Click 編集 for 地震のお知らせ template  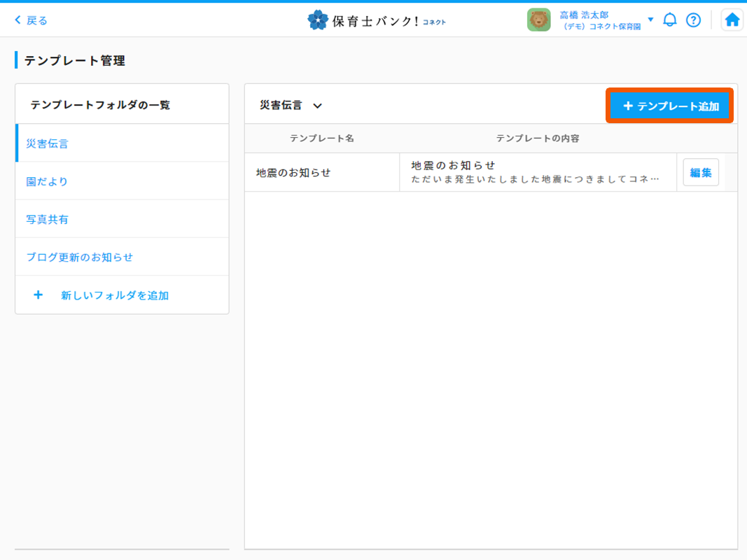click(x=700, y=172)
